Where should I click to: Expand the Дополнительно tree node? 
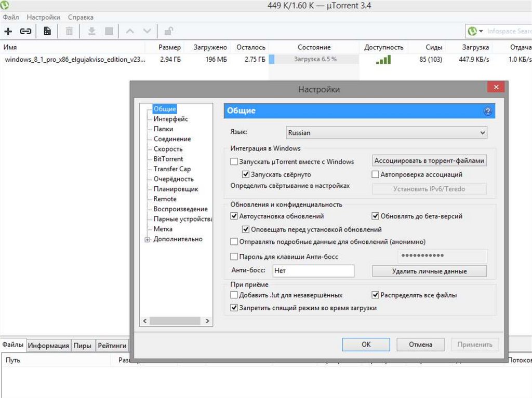tap(148, 240)
